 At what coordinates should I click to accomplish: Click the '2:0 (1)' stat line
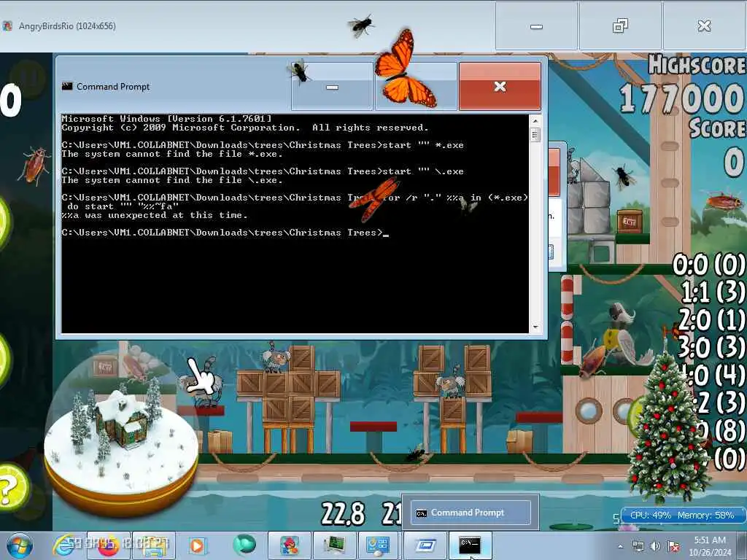[711, 319]
